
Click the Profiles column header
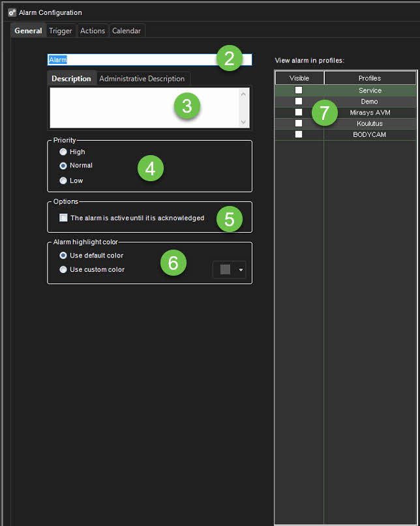click(x=370, y=78)
